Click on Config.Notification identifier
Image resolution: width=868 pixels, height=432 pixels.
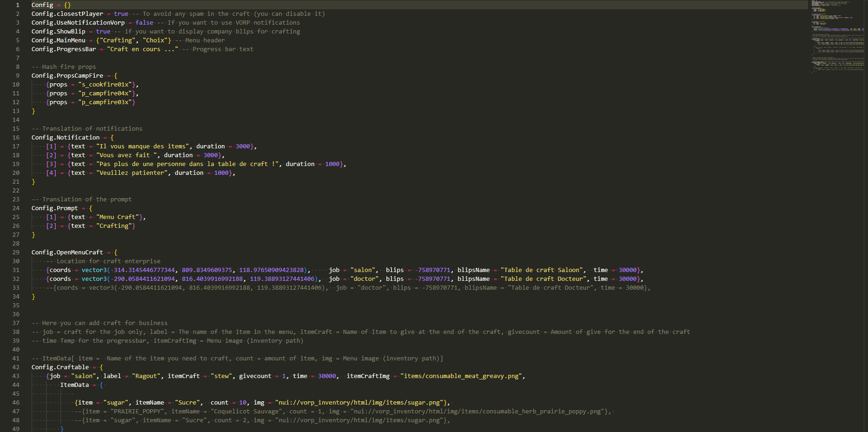[x=65, y=138]
